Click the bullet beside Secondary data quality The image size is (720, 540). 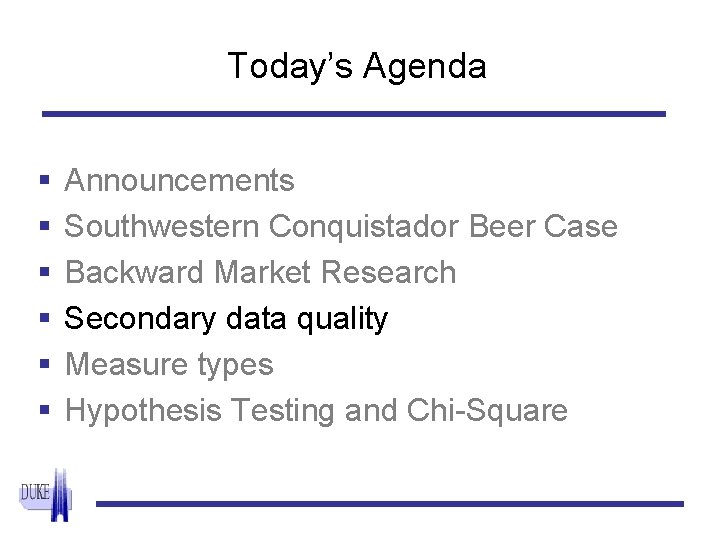tap(45, 317)
